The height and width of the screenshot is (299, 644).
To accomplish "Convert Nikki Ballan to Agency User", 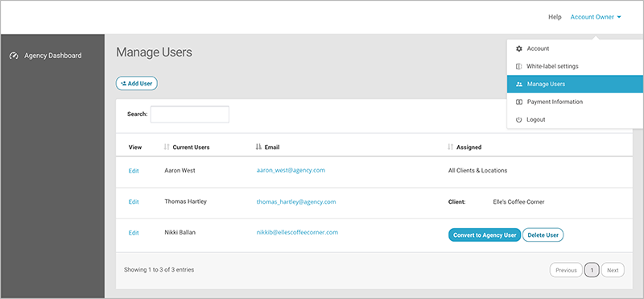I will click(485, 235).
